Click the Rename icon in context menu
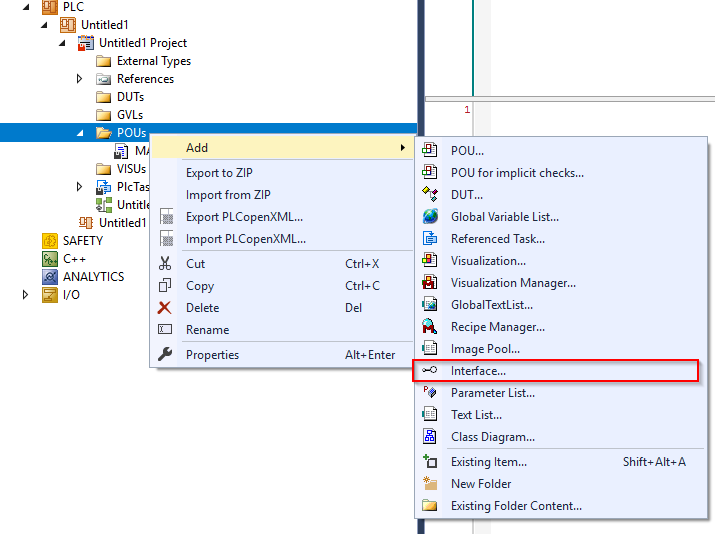 tap(165, 329)
